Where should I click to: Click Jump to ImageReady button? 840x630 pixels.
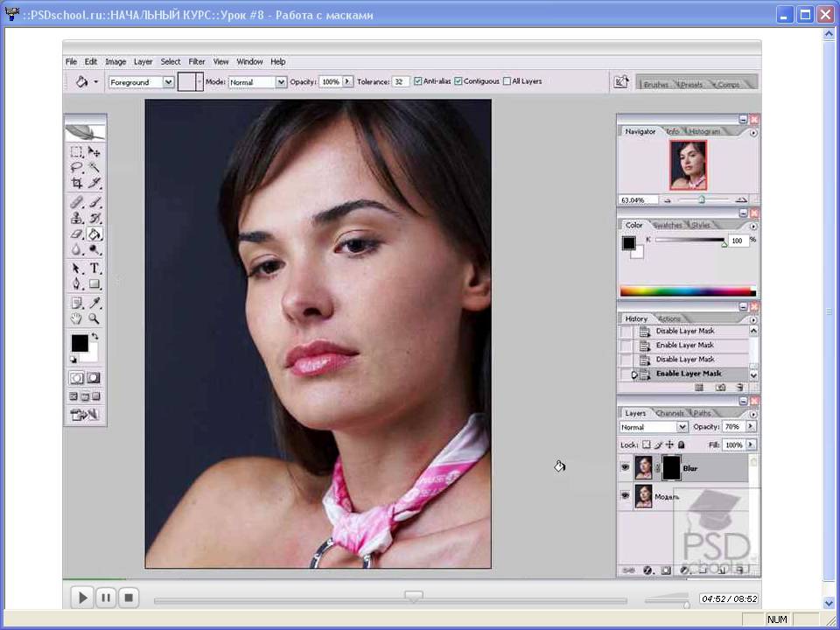[85, 415]
